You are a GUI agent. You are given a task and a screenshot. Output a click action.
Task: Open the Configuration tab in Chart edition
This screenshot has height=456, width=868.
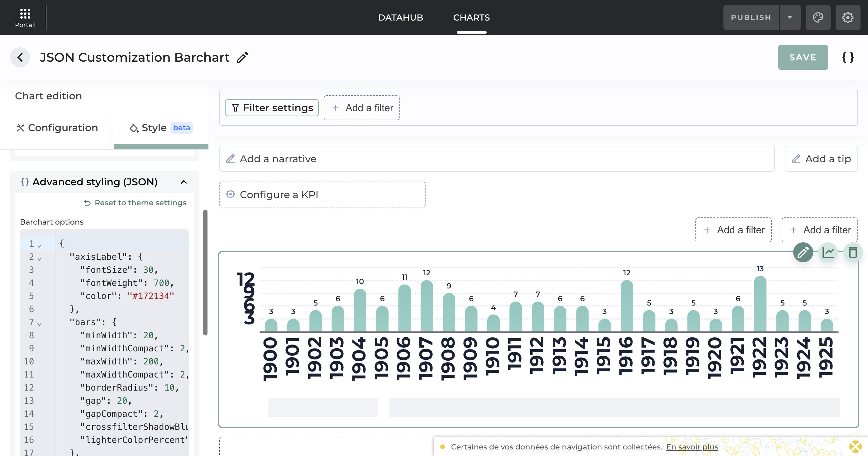[57, 128]
